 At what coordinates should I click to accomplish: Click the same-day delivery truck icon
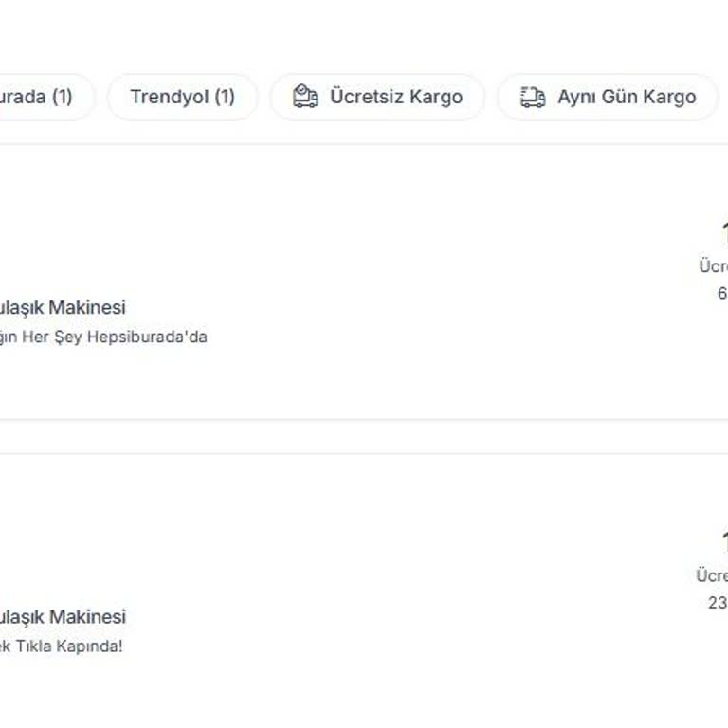[533, 97]
